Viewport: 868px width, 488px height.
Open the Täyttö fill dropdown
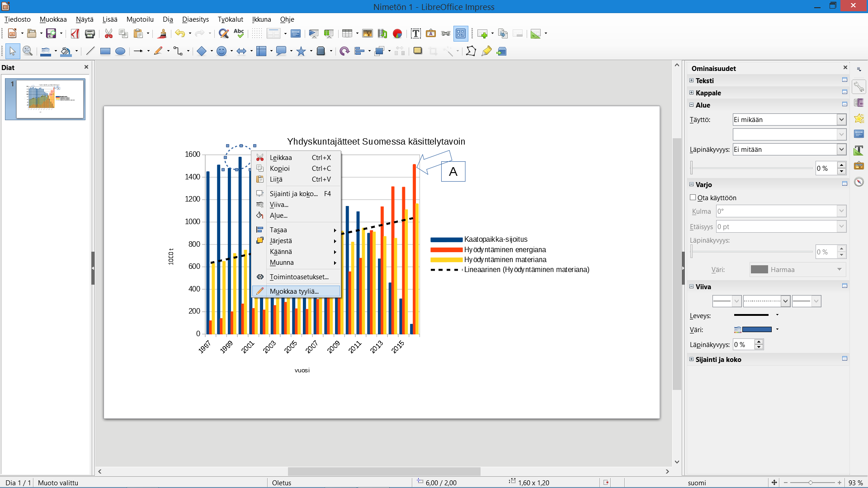tap(841, 120)
